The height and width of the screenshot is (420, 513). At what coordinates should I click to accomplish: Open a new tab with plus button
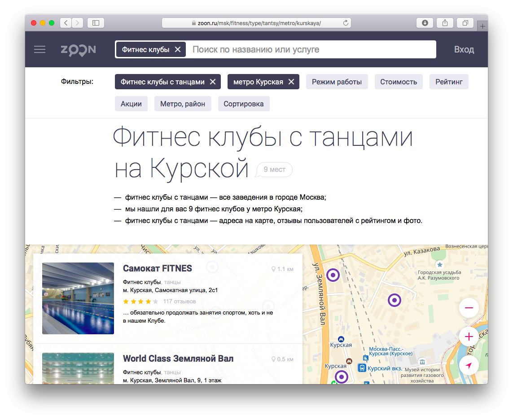tap(482, 26)
